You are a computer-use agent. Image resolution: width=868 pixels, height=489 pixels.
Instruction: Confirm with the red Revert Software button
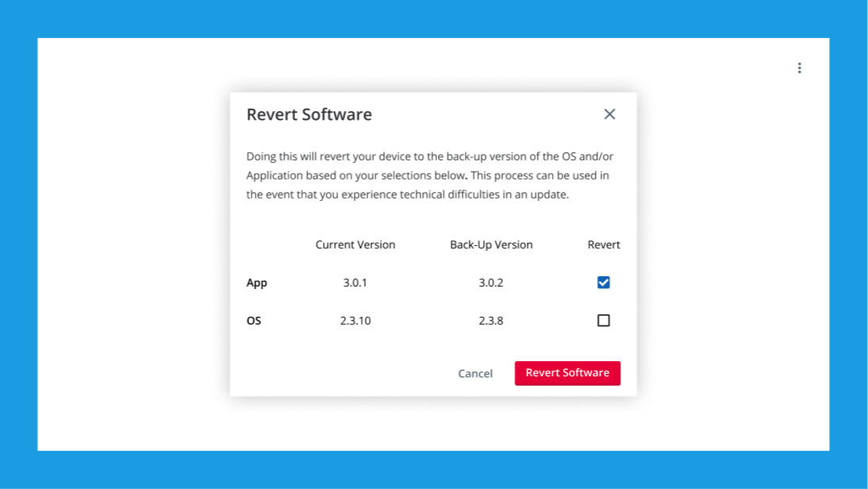(567, 372)
